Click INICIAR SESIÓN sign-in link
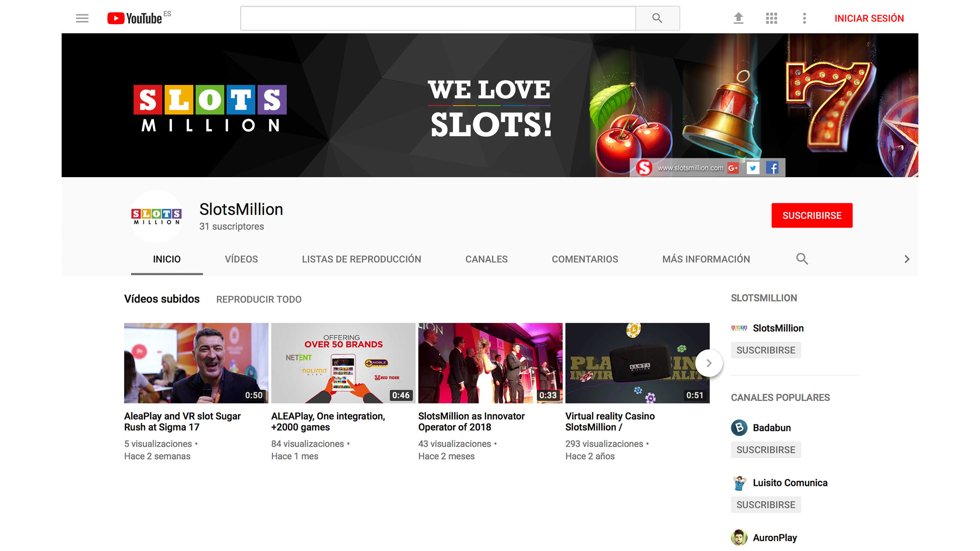Image resolution: width=980 pixels, height=551 pixels. pyautogui.click(x=869, y=18)
